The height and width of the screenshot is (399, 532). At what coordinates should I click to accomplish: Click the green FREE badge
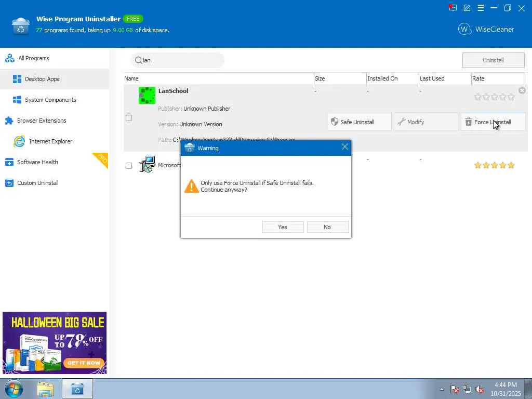(x=133, y=19)
